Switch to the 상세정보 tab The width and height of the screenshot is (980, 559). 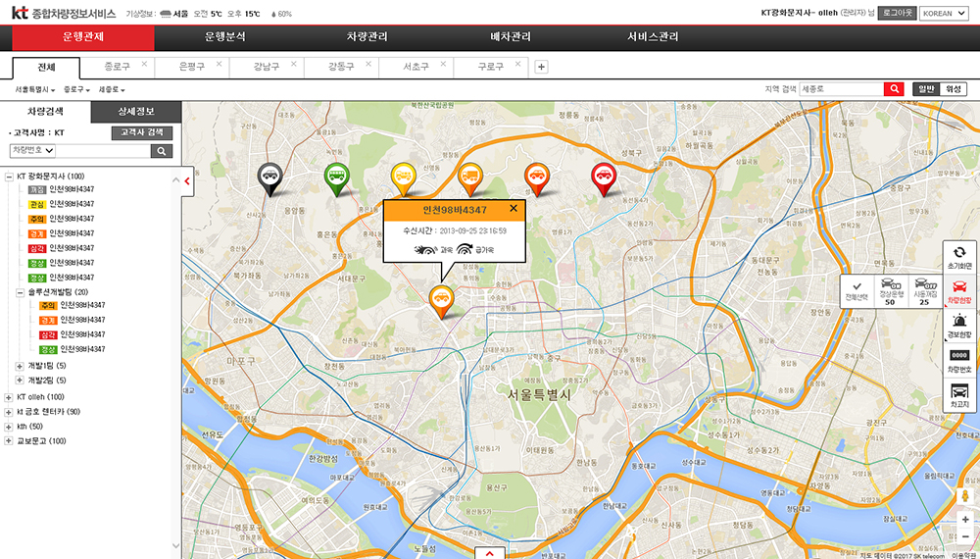coord(136,113)
